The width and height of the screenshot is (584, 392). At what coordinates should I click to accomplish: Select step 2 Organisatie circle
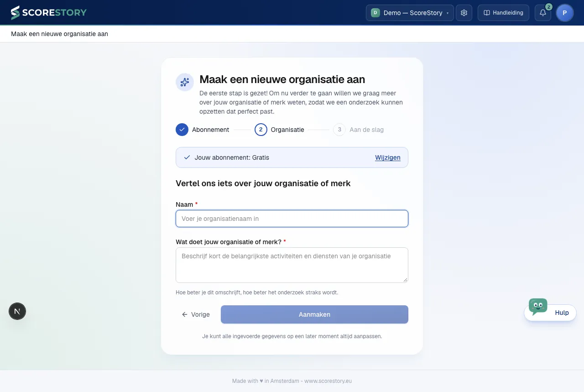[261, 130]
